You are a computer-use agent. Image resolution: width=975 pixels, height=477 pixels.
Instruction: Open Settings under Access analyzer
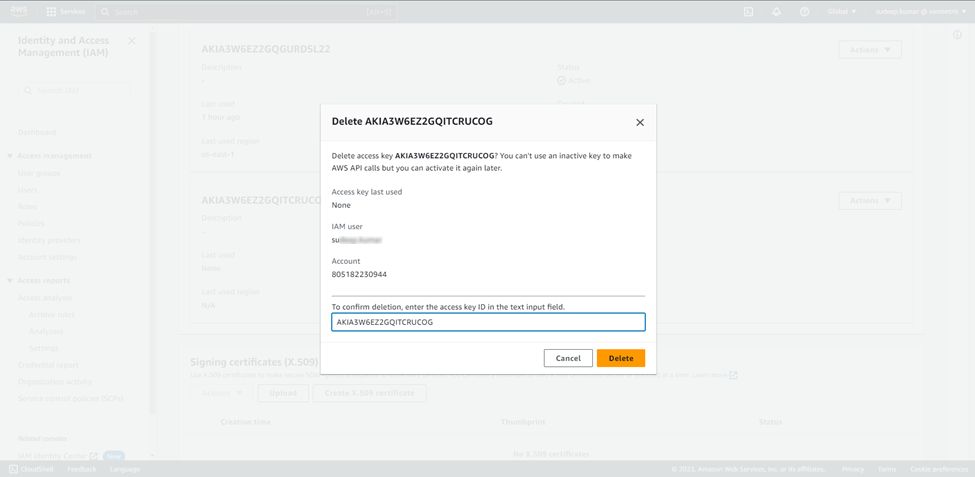(44, 348)
